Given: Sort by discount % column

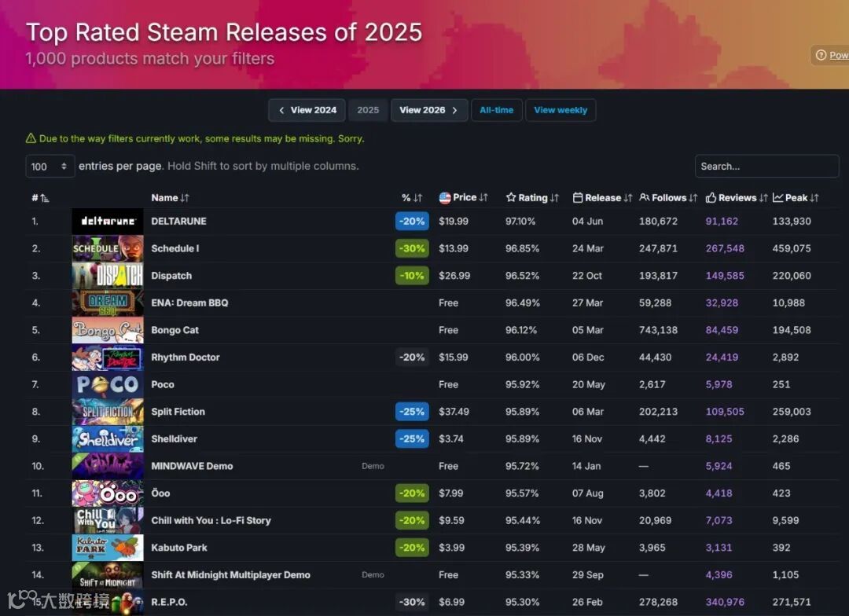Looking at the screenshot, I should click(x=411, y=197).
